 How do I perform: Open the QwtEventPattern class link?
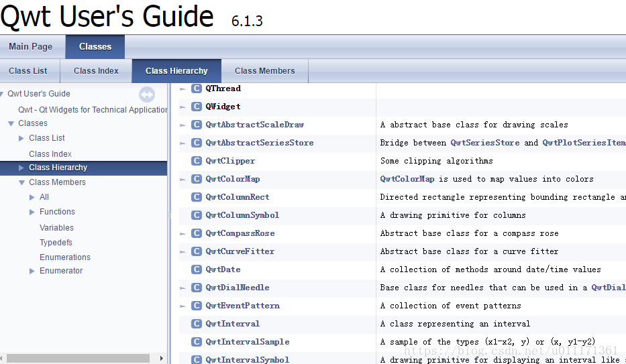tap(243, 306)
